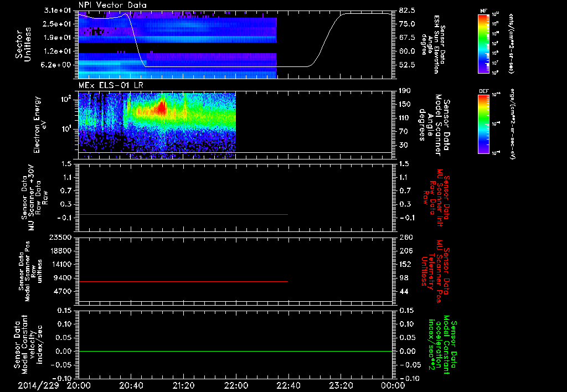Viewport: 567px width, 392px height.
Task: Click the '52.5' elevation tick label
Action: coord(407,65)
